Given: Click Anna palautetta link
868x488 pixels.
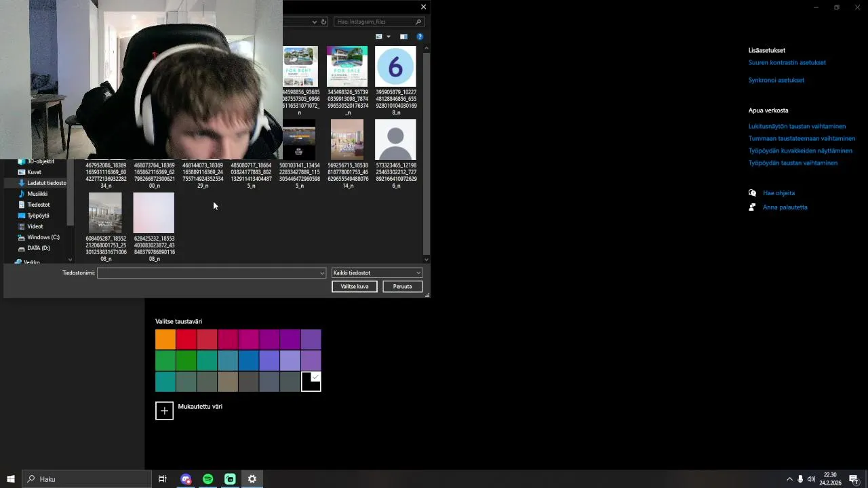Looking at the screenshot, I should point(785,207).
